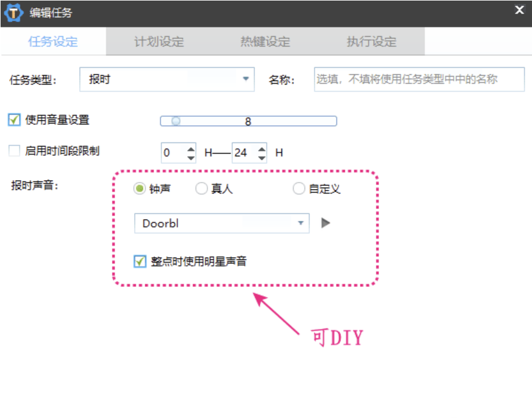Switch to the 执行设定 tab
This screenshot has height=418, width=532.
pos(370,41)
